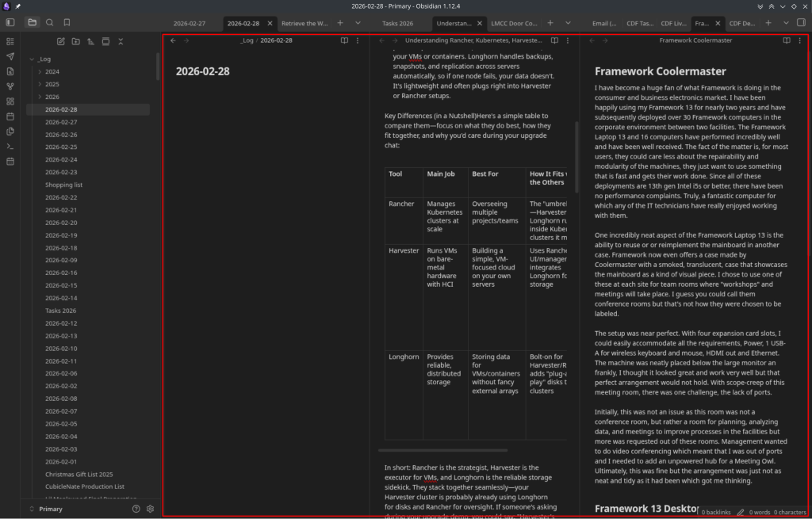
Task: Click the 0 backlinks status bar item
Action: coord(716,513)
